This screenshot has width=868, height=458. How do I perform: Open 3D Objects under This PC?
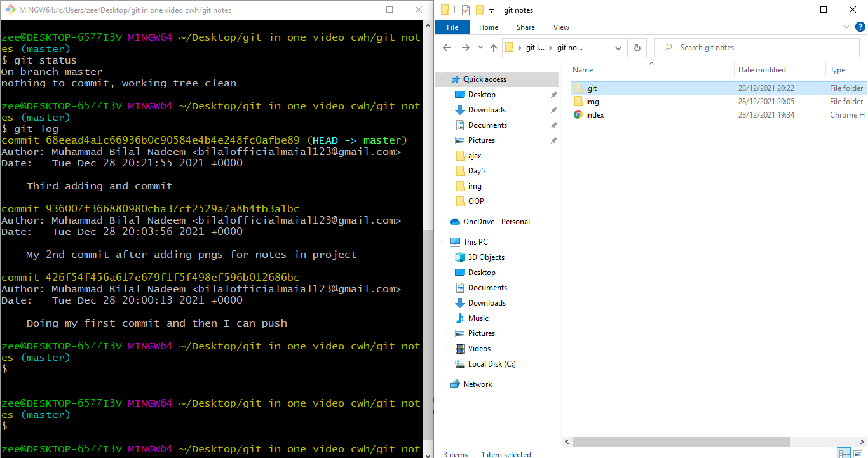coord(486,257)
